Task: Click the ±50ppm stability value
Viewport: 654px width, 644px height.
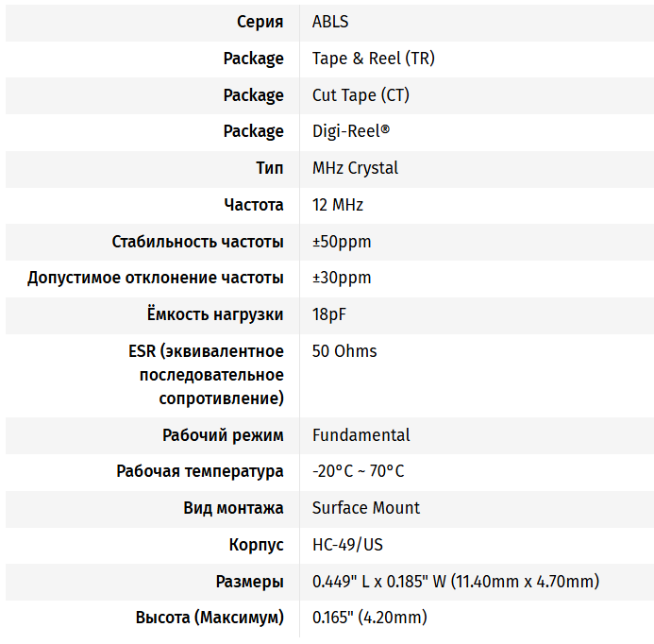Action: [x=342, y=242]
